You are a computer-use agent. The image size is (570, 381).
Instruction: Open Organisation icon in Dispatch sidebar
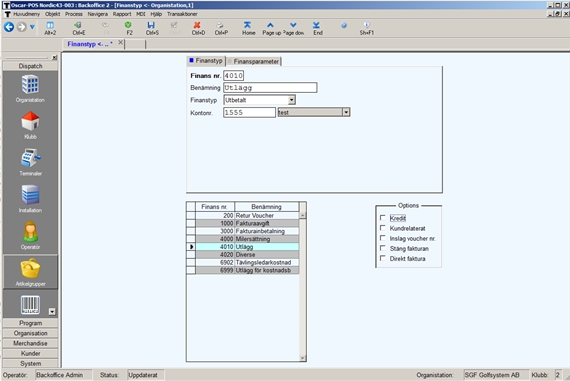(30, 84)
